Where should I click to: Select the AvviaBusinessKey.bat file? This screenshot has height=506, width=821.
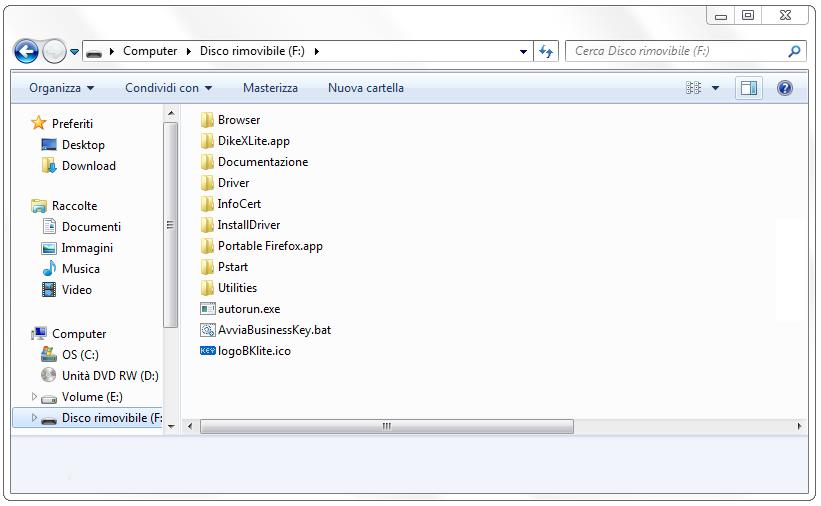pos(273,330)
